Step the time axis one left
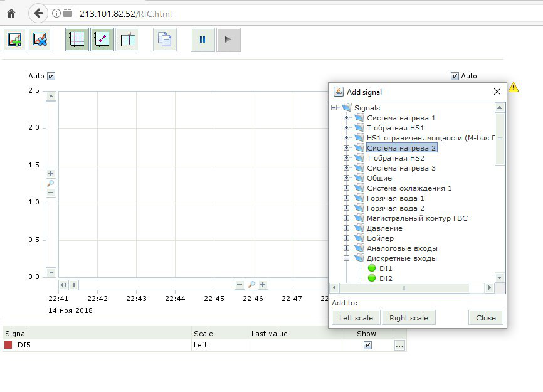This screenshot has width=543, height=392. [73, 285]
